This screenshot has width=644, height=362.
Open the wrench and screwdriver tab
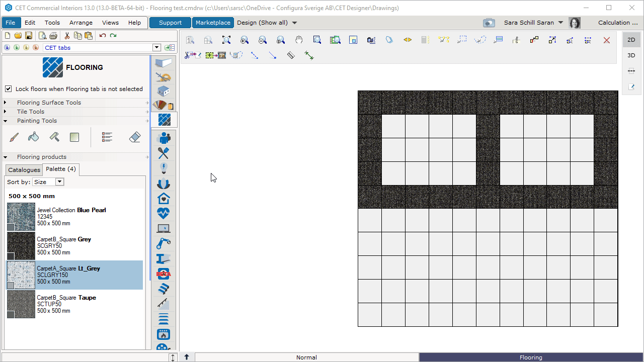tap(164, 153)
